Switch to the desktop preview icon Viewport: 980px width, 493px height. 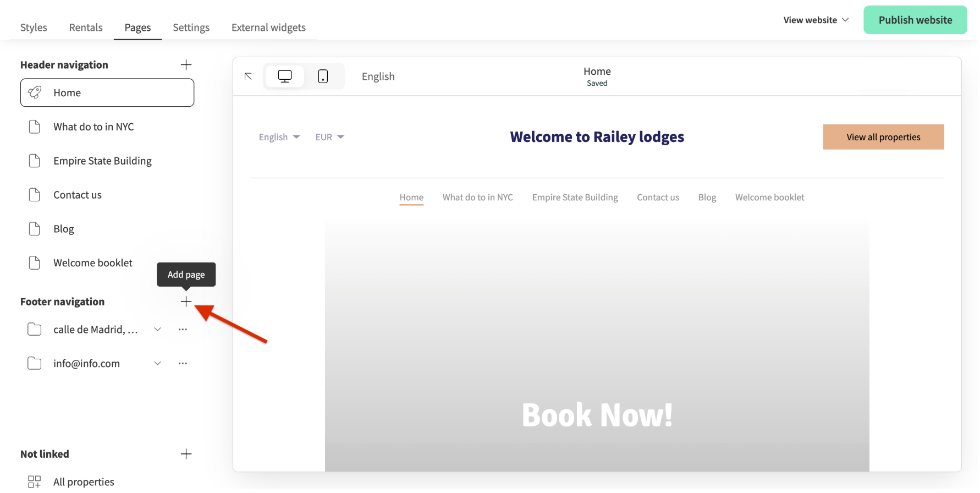click(x=284, y=76)
